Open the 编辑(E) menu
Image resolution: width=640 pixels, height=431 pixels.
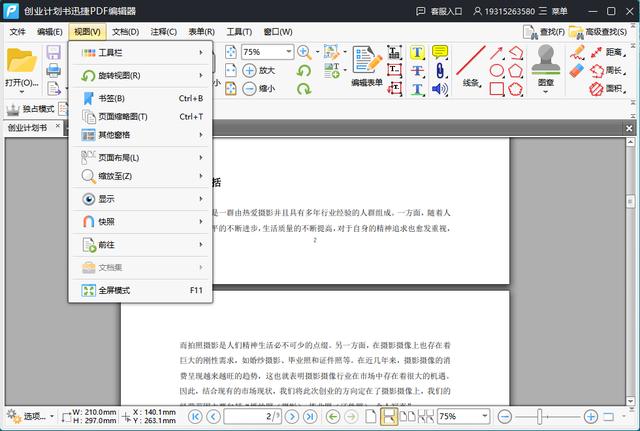(x=50, y=32)
